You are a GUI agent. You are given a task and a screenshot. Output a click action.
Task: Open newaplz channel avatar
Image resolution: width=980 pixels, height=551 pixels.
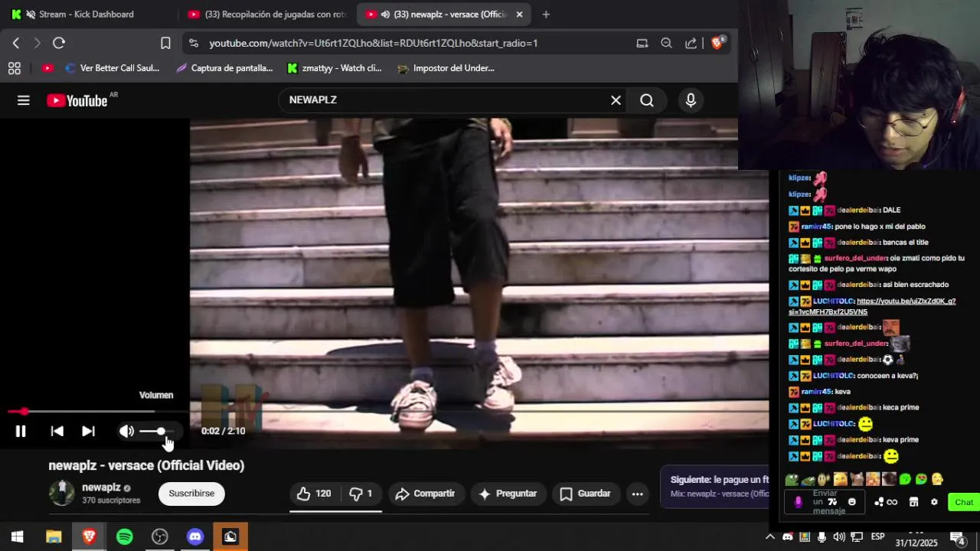62,493
